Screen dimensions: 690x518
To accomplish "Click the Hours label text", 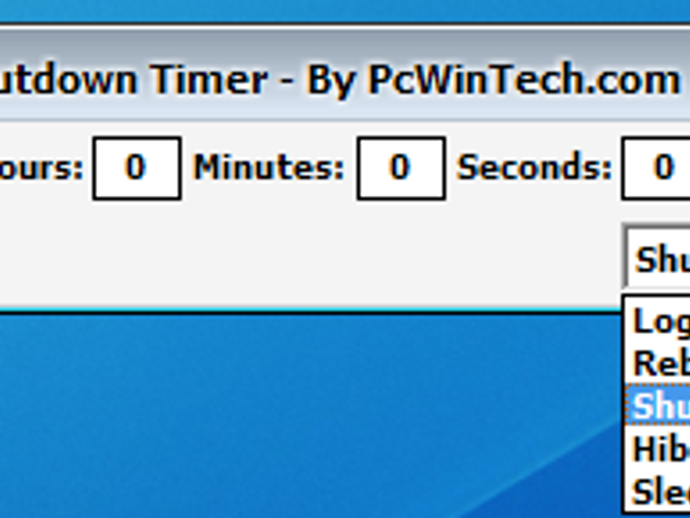I will click(41, 168).
